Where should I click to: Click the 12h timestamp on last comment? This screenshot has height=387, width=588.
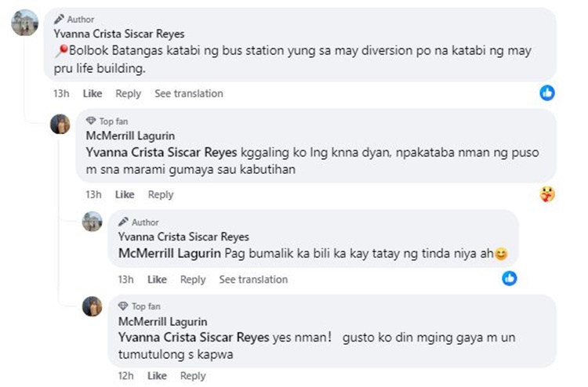pyautogui.click(x=125, y=376)
